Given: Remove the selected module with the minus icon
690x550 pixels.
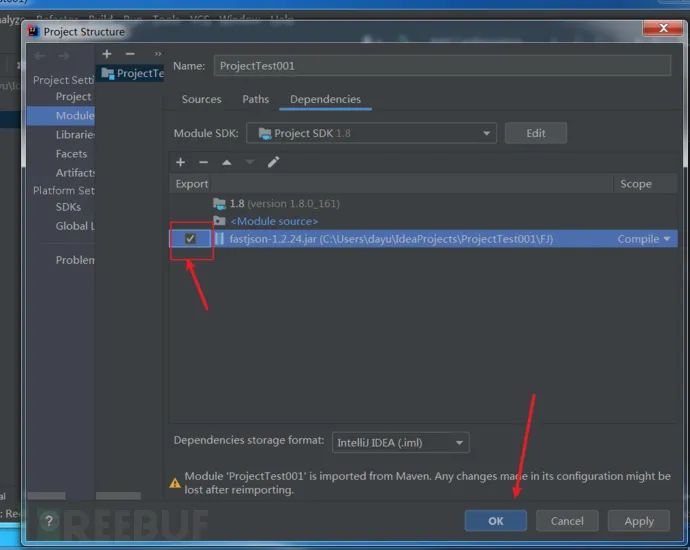Looking at the screenshot, I should click(x=130, y=54).
